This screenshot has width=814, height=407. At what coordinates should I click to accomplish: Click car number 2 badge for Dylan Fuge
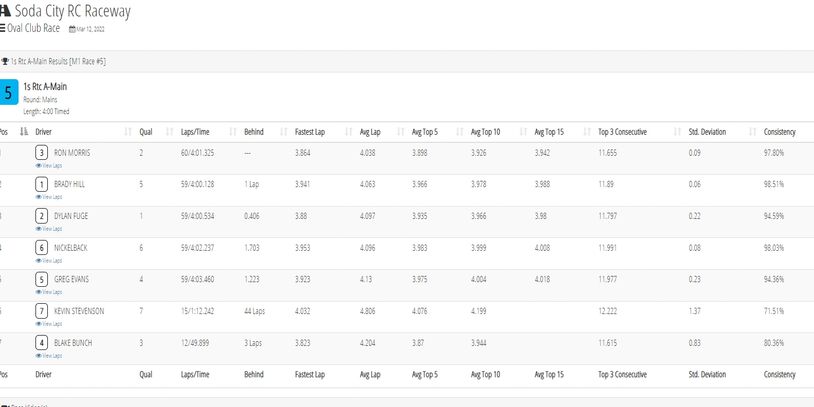point(42,216)
